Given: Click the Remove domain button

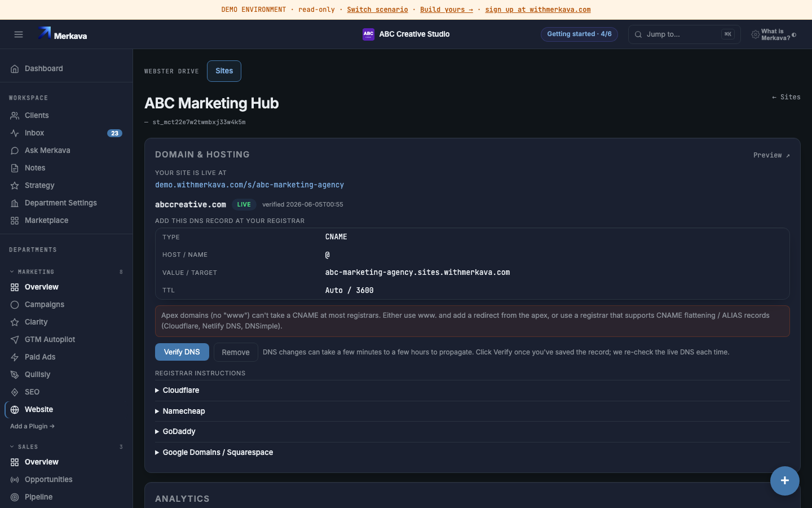Looking at the screenshot, I should pos(236,352).
